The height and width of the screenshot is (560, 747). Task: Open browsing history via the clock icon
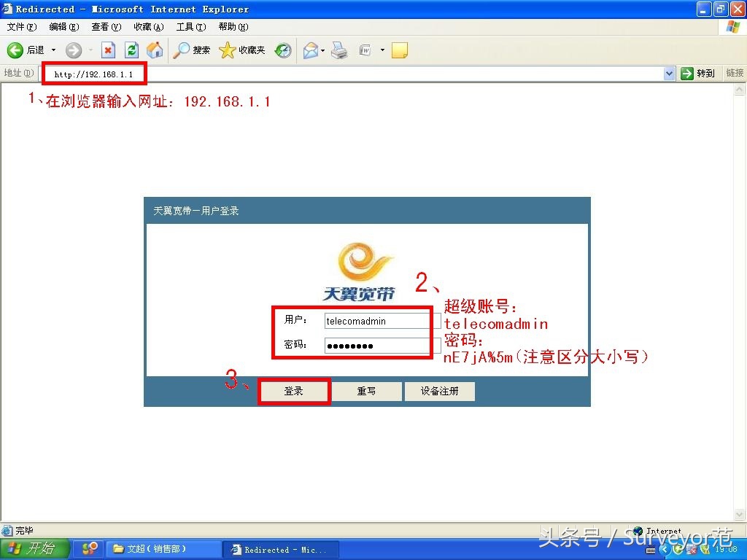point(282,50)
